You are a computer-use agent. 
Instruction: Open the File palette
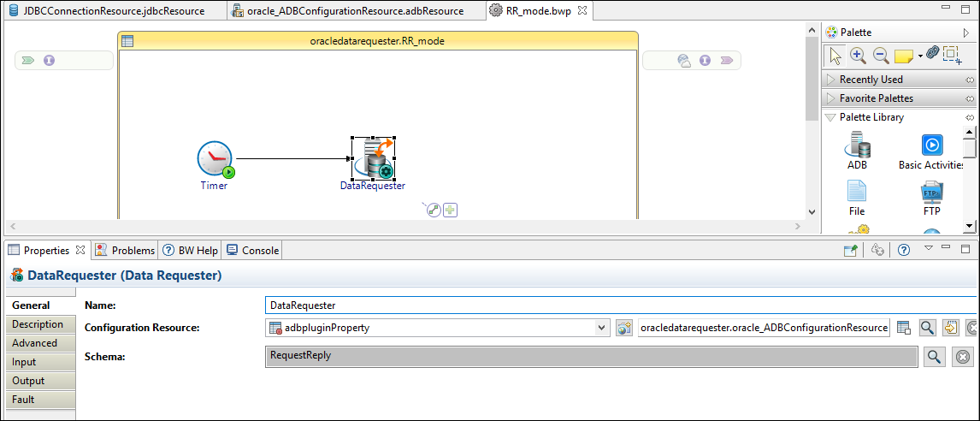point(857,199)
